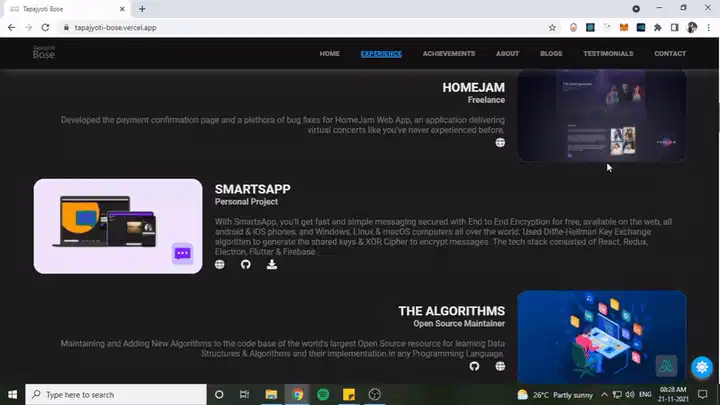Switch ENG input language indicator
Image resolution: width=720 pixels, height=405 pixels.
coord(645,394)
